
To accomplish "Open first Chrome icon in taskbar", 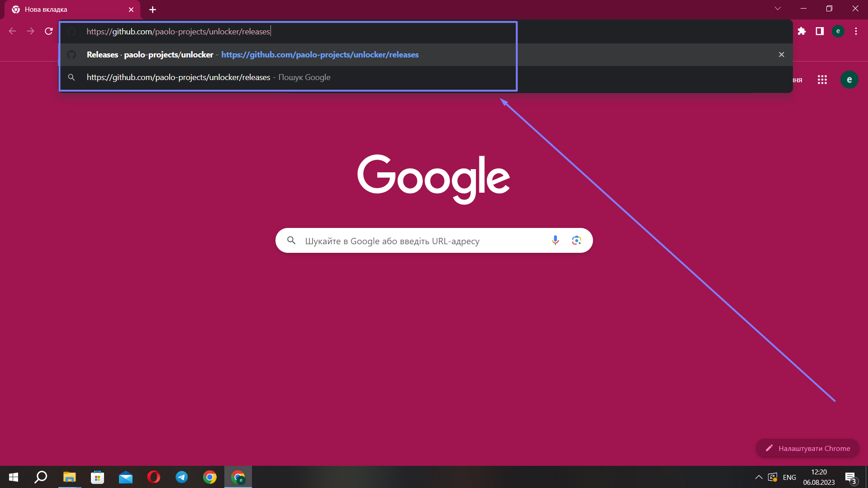I will (210, 477).
